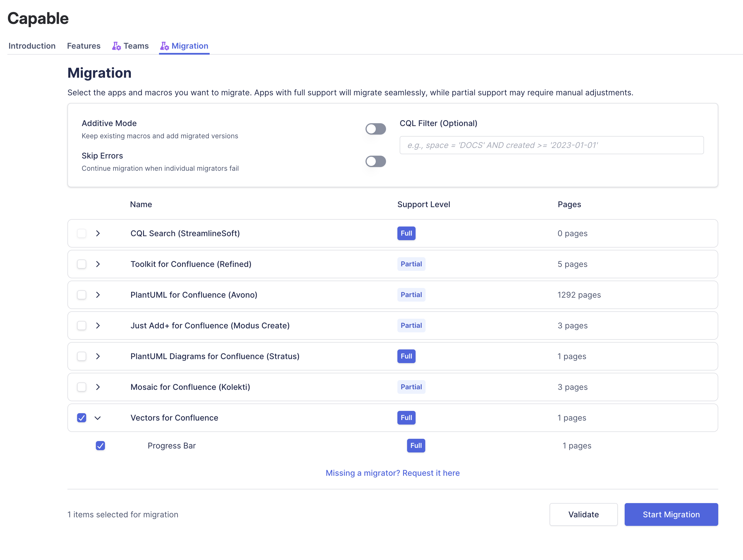Collapse the Vectors for Confluence row
Viewport: 743px width, 560px height.
(98, 418)
